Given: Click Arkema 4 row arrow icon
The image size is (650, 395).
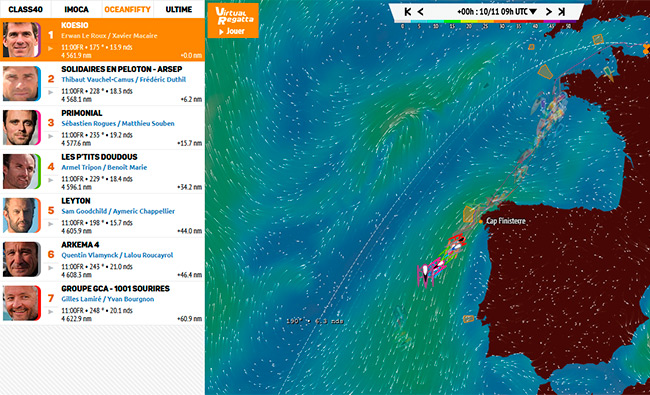Looking at the screenshot, I should tap(51, 268).
